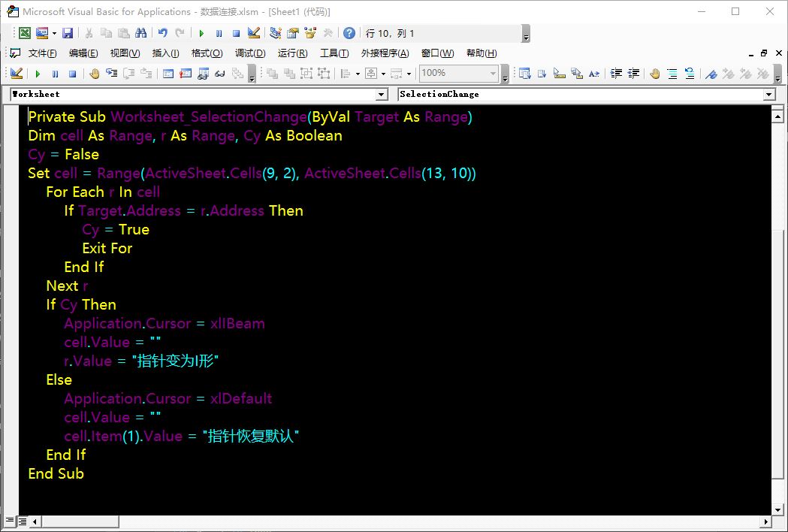Open the 100% zoom combo box
Viewport: 788px width, 532px height.
459,74
